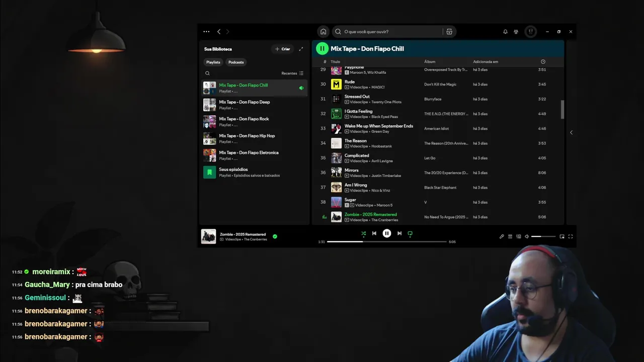
Task: Enter full screen player
Action: (x=571, y=236)
